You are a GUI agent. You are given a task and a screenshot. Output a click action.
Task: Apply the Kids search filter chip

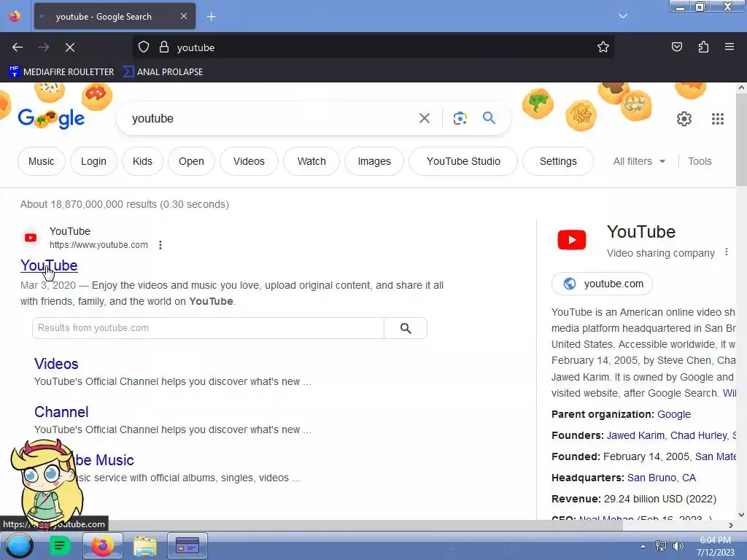point(142,161)
